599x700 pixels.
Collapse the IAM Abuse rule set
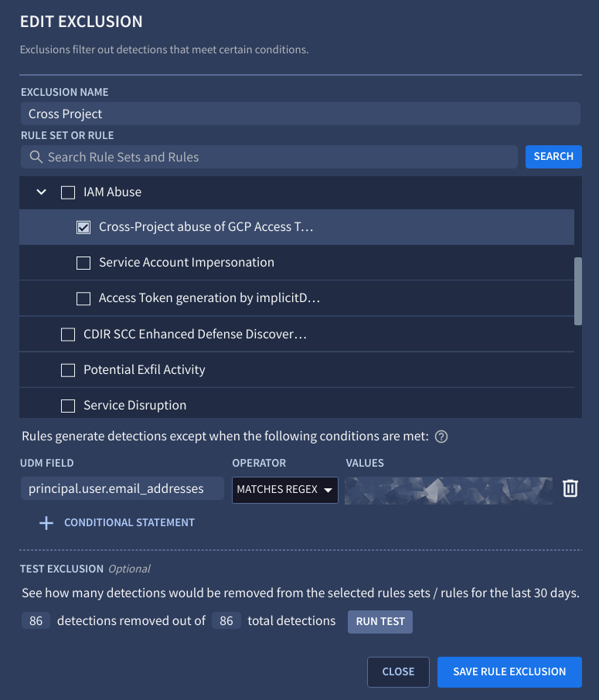pyautogui.click(x=41, y=192)
